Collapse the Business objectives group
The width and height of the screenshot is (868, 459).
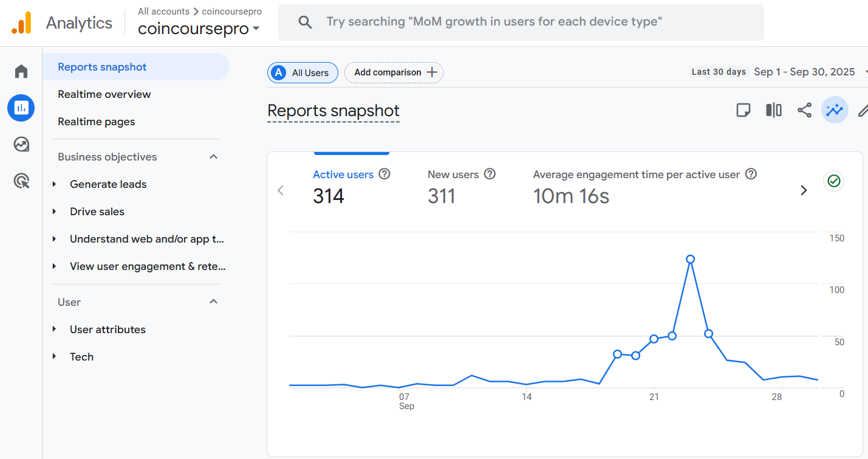click(x=213, y=157)
